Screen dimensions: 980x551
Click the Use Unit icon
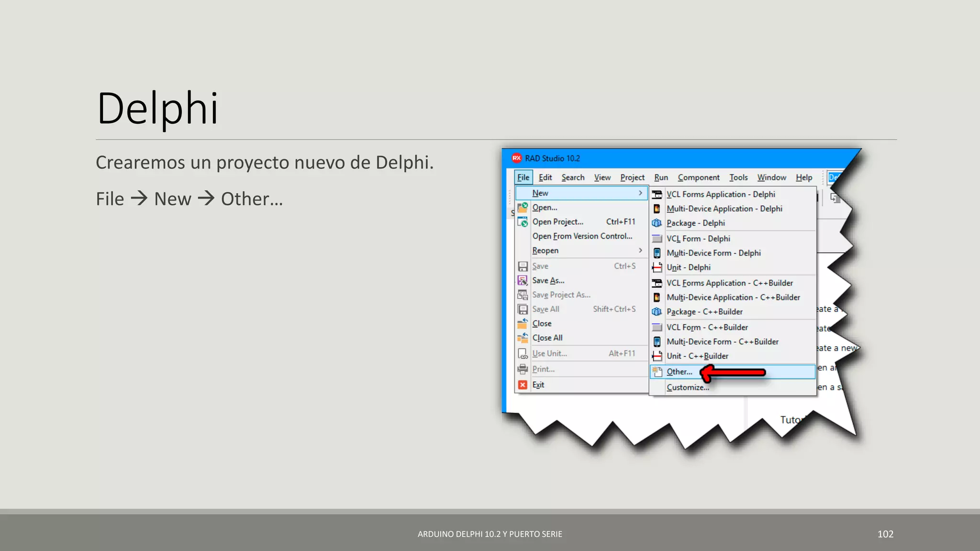point(523,353)
